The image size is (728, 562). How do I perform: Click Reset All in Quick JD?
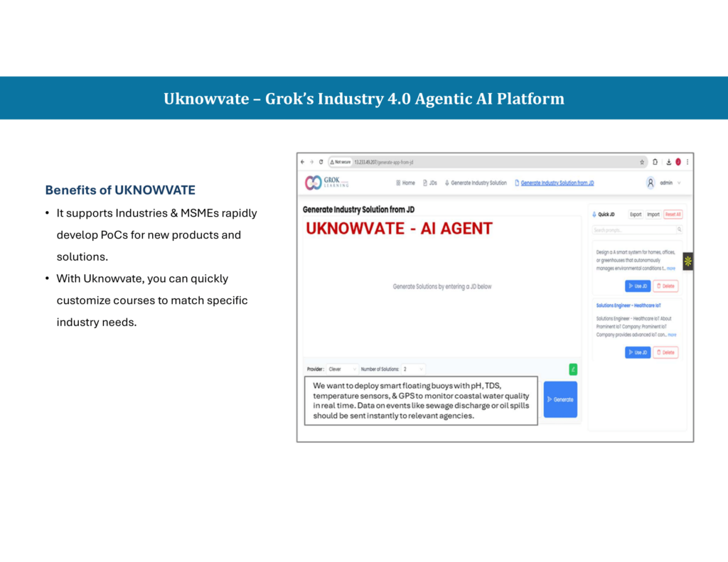coord(673,214)
